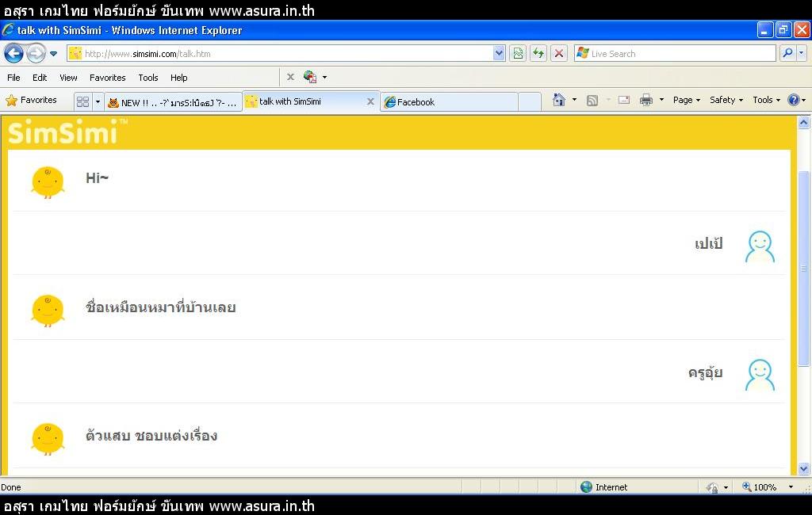Image resolution: width=812 pixels, height=515 pixels.
Task: Switch to the Facebook tab
Action: coord(449,102)
